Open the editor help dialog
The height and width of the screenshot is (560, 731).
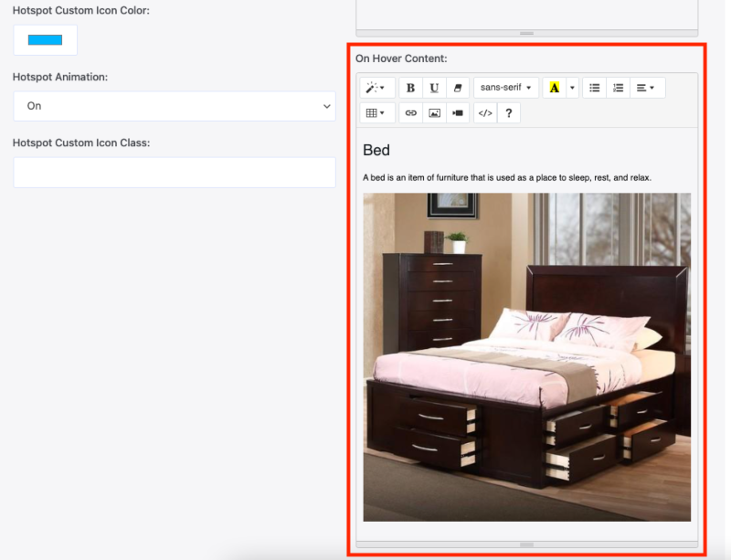pos(509,113)
